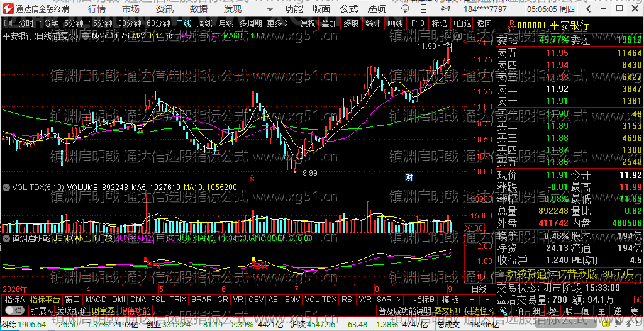Click the small square icon left of 分时
This screenshot has height=331, width=644.
tap(9, 23)
